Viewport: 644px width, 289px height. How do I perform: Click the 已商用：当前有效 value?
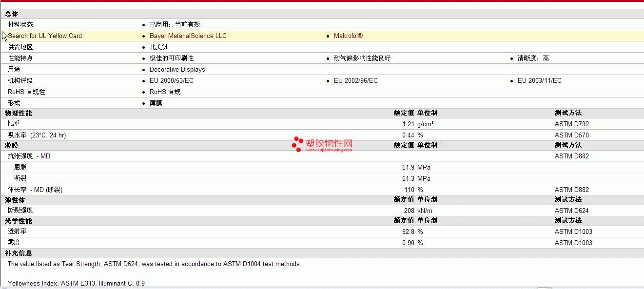tap(175, 24)
